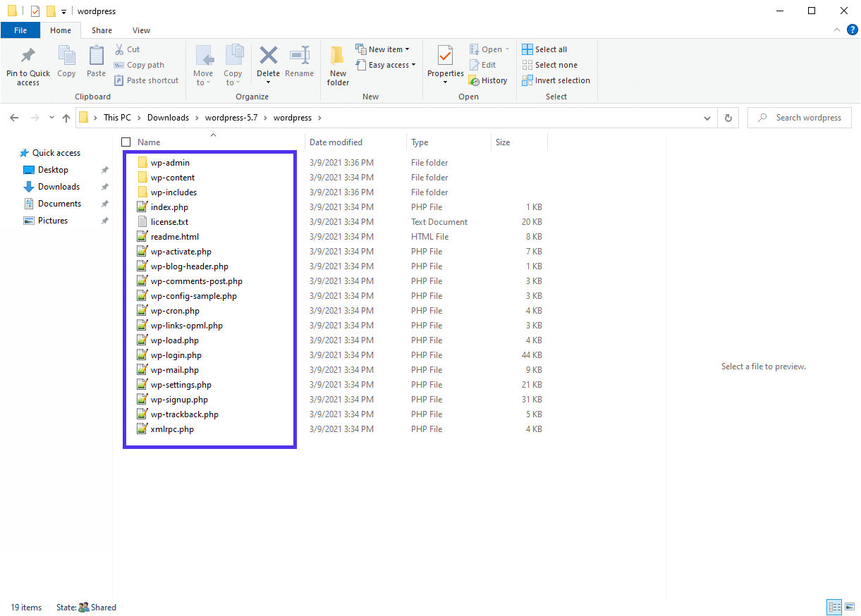Click the Pin to Quick access icon
Image resolution: width=861 pixels, height=616 pixels.
28,56
